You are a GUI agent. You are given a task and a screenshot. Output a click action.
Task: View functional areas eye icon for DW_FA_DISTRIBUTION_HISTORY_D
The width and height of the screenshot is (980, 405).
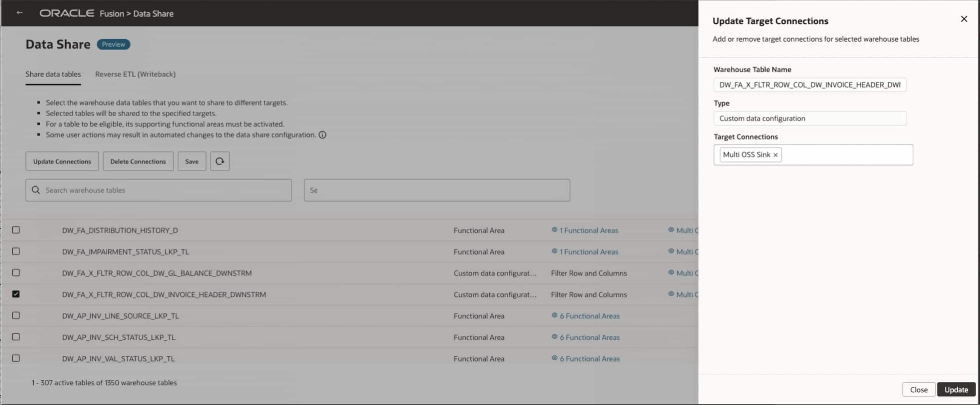tap(554, 230)
